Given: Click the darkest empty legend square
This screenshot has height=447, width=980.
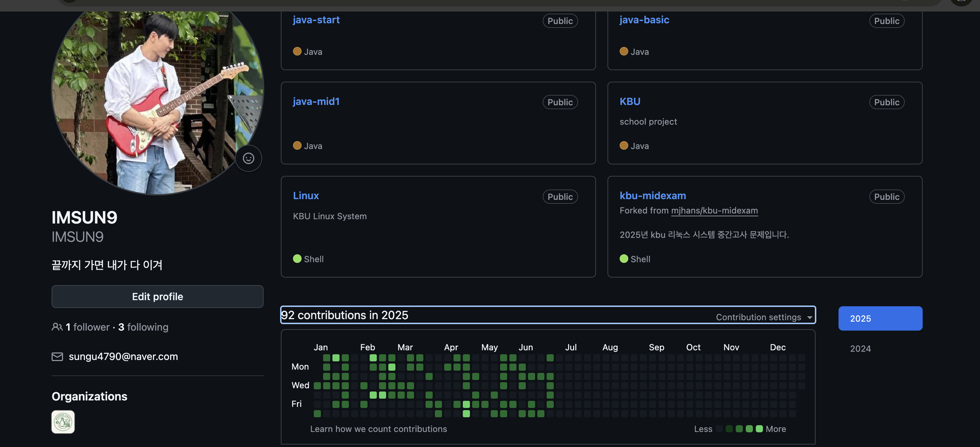Looking at the screenshot, I should [x=719, y=429].
